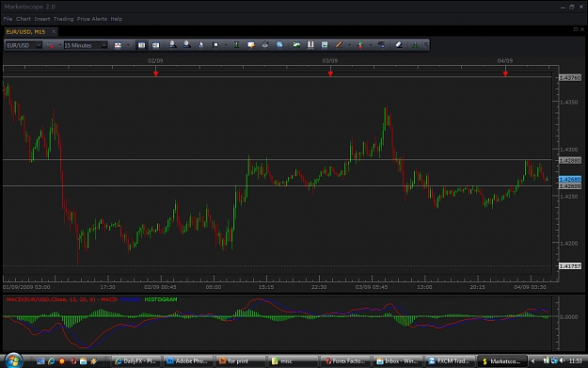
Task: Expand the line tool dropdown arrow
Action: pos(349,45)
